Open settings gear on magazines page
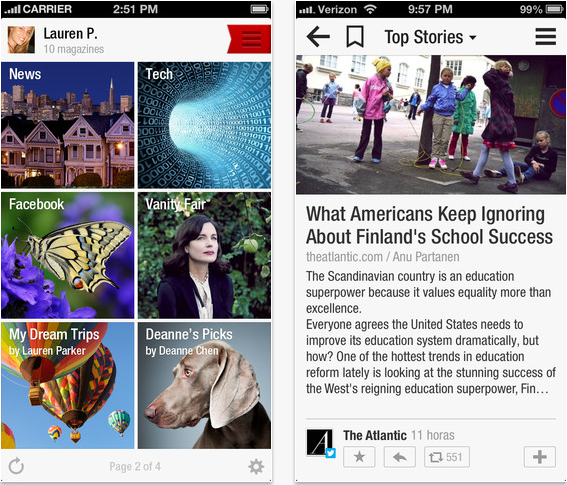 click(256, 467)
